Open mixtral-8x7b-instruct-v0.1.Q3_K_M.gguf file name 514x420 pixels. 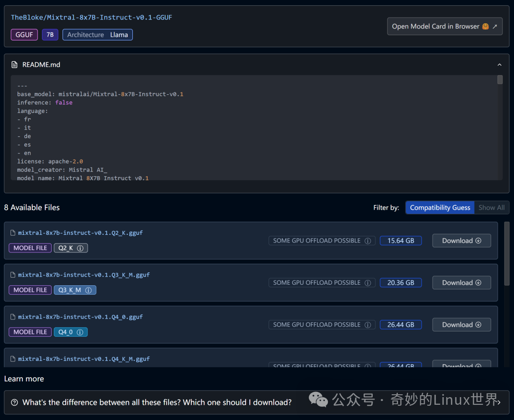click(84, 275)
